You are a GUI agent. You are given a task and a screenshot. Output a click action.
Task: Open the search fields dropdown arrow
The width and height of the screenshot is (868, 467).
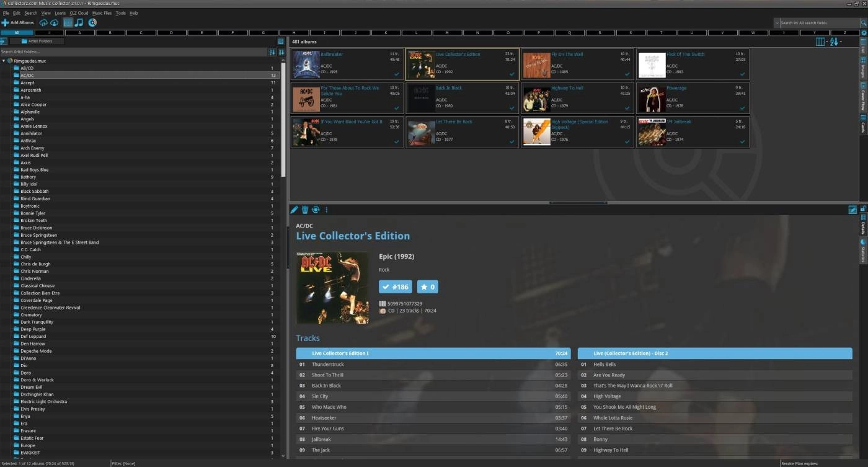click(x=776, y=23)
